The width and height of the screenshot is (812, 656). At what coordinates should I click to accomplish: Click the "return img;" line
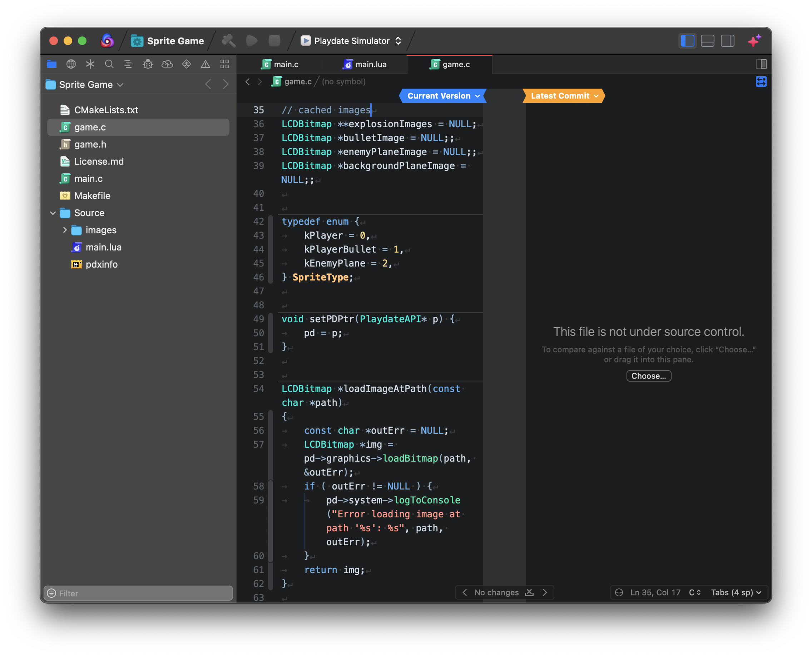pyautogui.click(x=335, y=570)
